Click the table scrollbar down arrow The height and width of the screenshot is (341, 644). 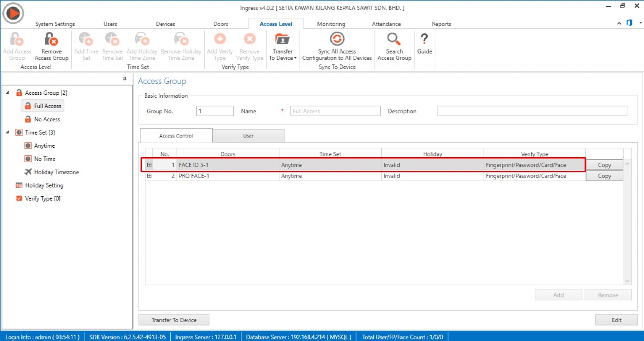pos(627,281)
